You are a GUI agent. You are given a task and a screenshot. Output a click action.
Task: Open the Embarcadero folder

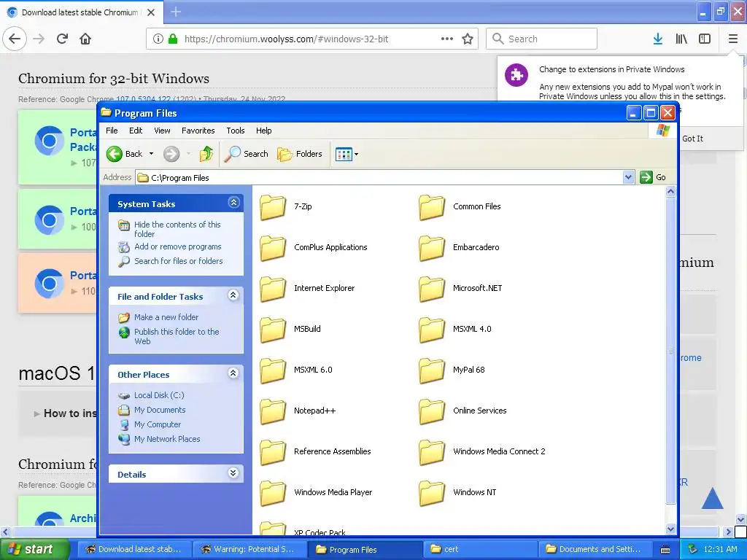pos(459,248)
